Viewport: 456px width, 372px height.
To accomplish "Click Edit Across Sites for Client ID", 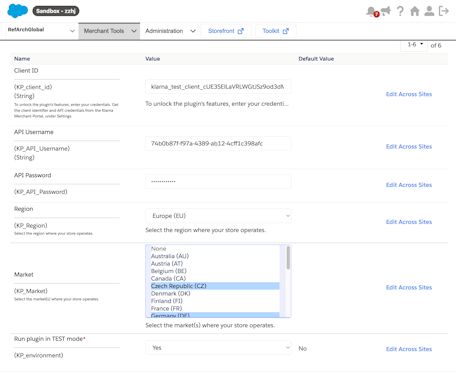I will (x=409, y=94).
